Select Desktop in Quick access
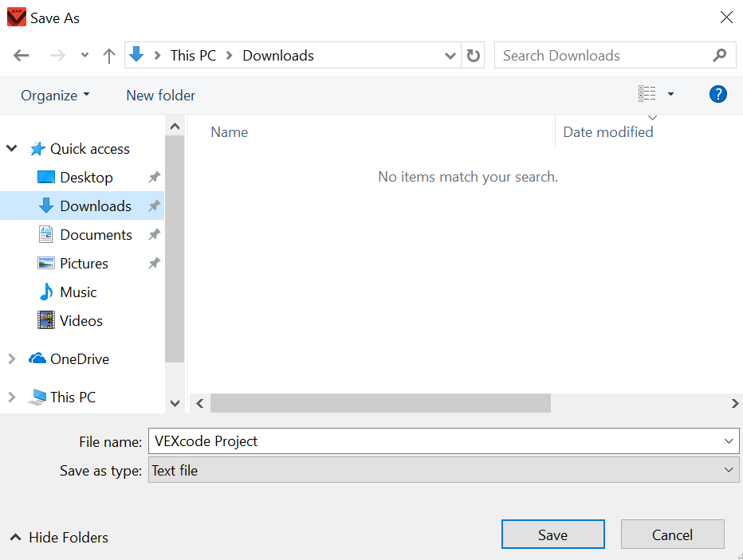 coord(84,177)
